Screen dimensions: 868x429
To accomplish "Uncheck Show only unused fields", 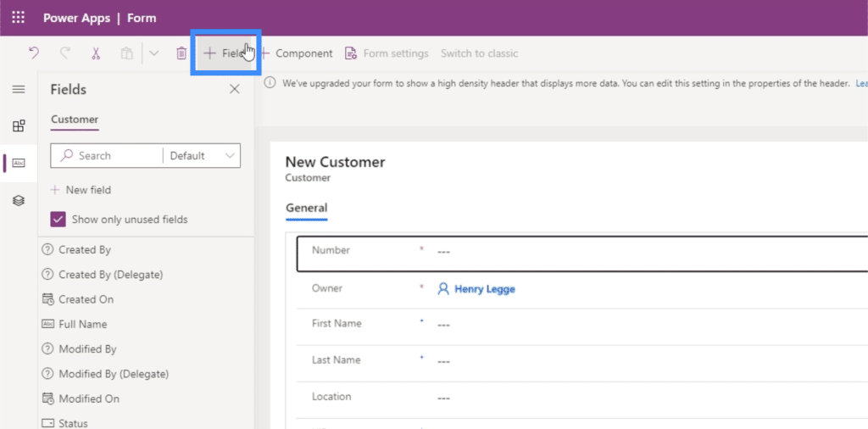I will click(58, 220).
